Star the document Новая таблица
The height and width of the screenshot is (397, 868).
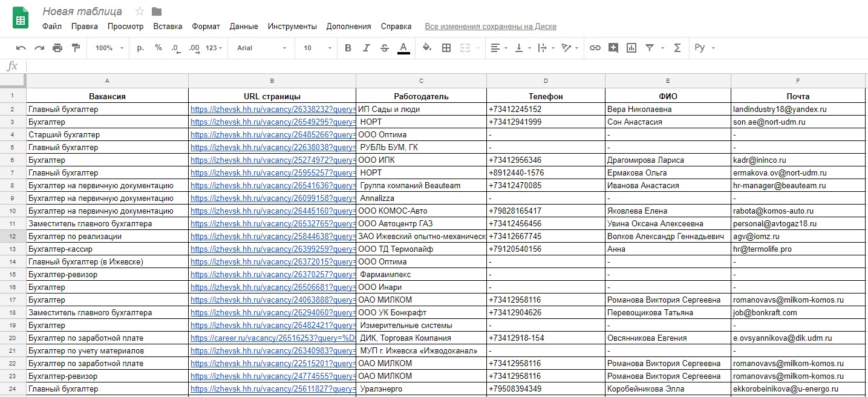(x=140, y=11)
